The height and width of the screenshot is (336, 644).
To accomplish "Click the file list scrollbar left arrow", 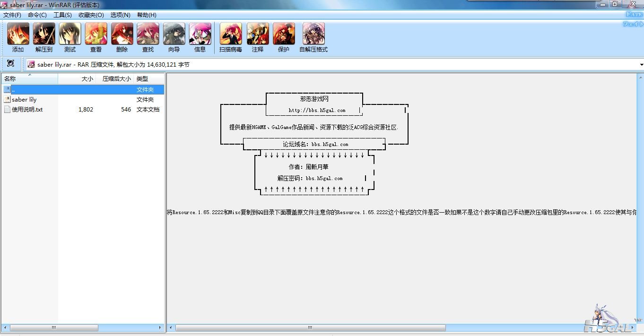I will (x=5, y=327).
